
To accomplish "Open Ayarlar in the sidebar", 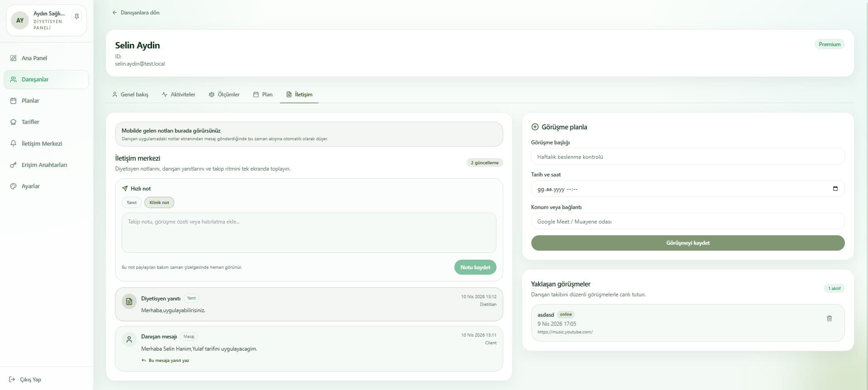I will pos(30,186).
